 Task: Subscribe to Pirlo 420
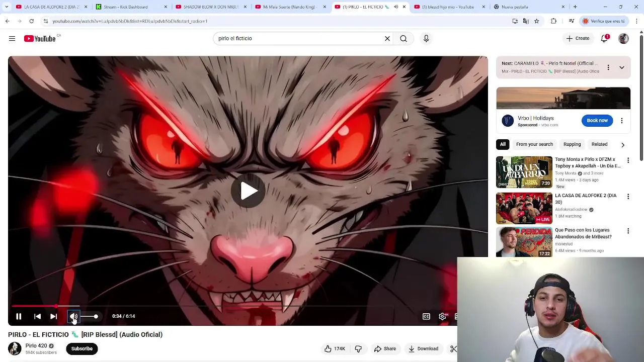82,348
